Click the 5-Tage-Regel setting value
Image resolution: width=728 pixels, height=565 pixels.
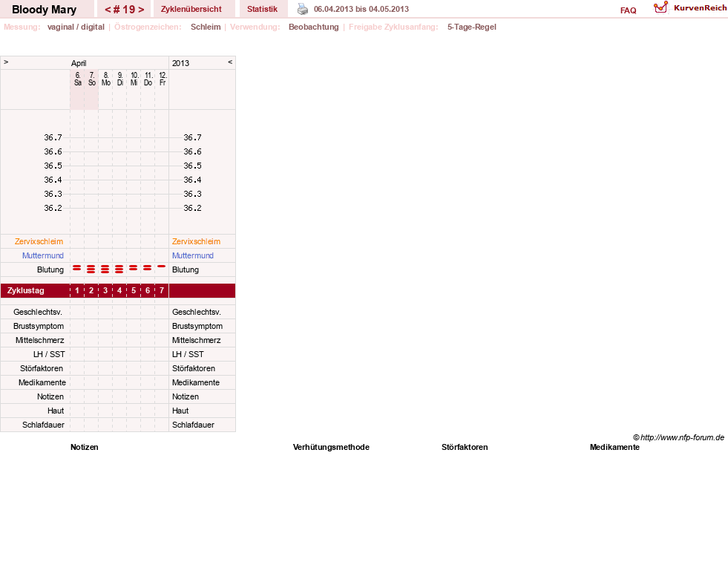tap(472, 27)
